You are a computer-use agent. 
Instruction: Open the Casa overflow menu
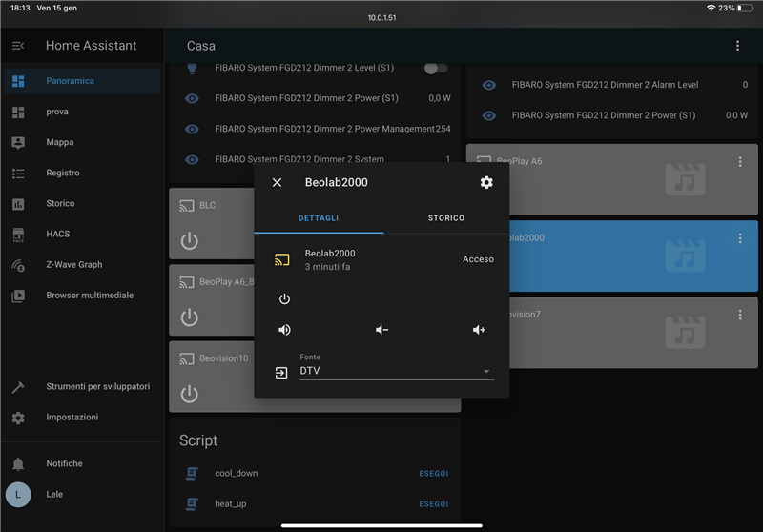pos(737,46)
